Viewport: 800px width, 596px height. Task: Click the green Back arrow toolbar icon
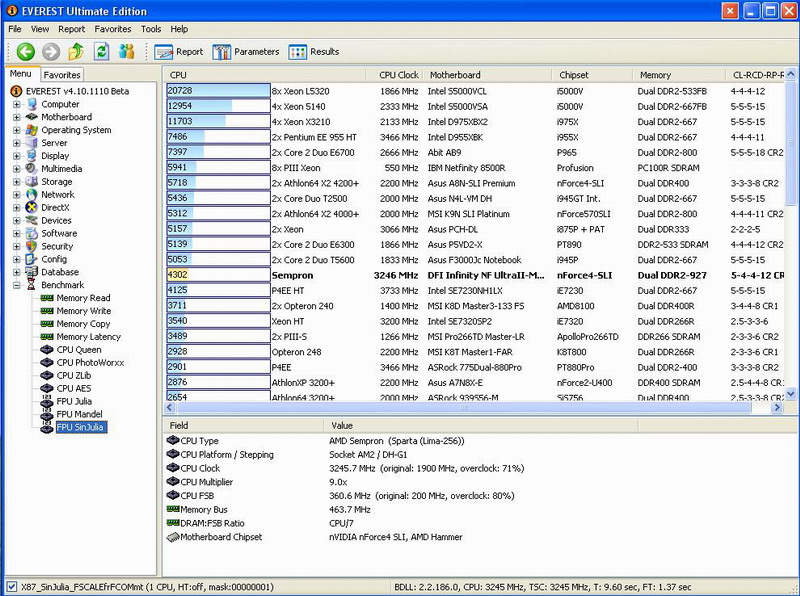point(26,52)
